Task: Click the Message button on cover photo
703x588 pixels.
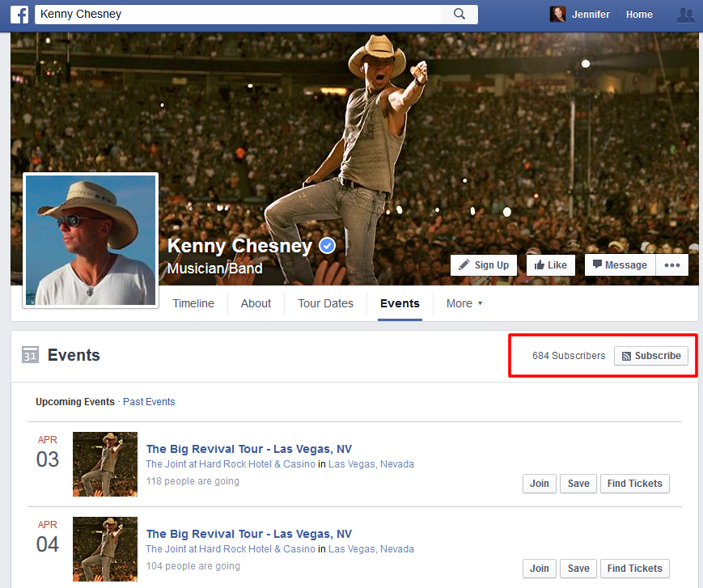Action: tap(620, 265)
